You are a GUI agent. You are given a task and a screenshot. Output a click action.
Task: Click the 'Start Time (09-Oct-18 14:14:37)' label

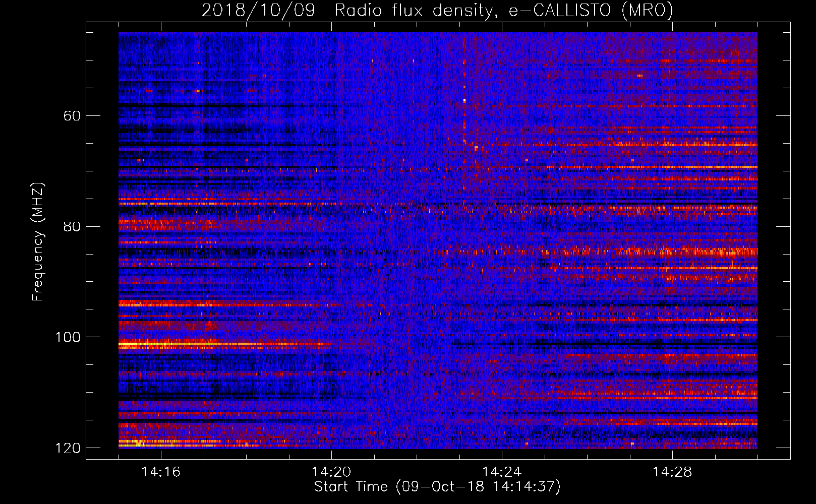pos(437,487)
